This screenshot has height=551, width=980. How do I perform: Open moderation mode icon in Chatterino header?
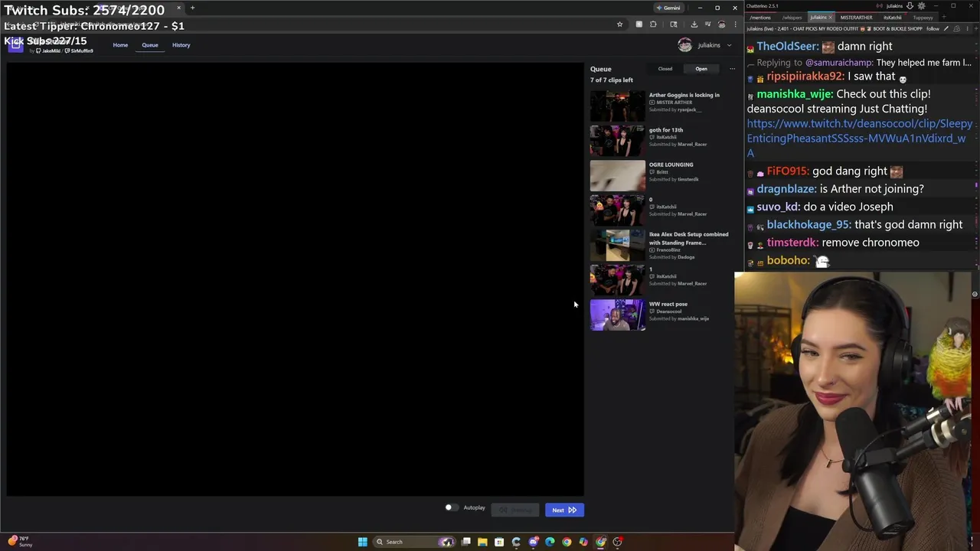click(956, 28)
